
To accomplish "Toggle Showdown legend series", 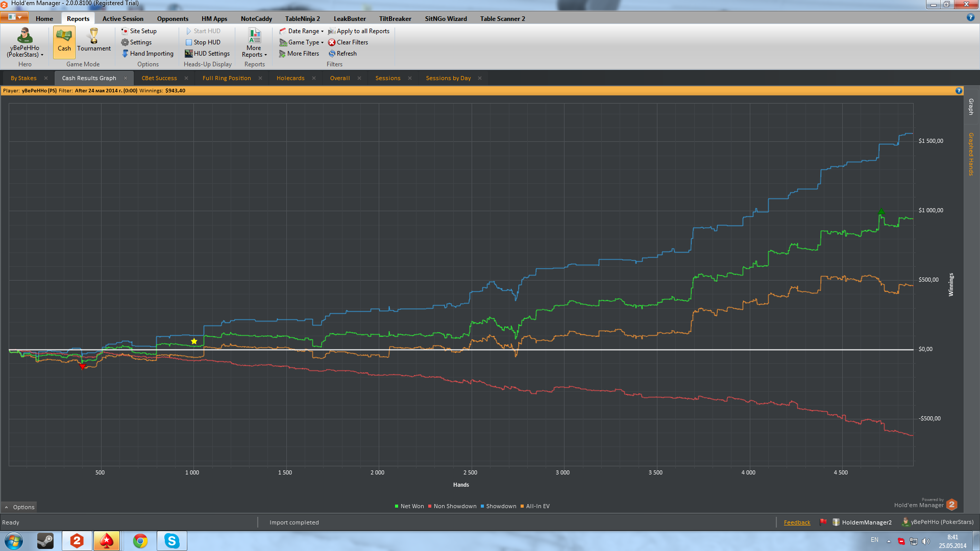I will point(498,506).
